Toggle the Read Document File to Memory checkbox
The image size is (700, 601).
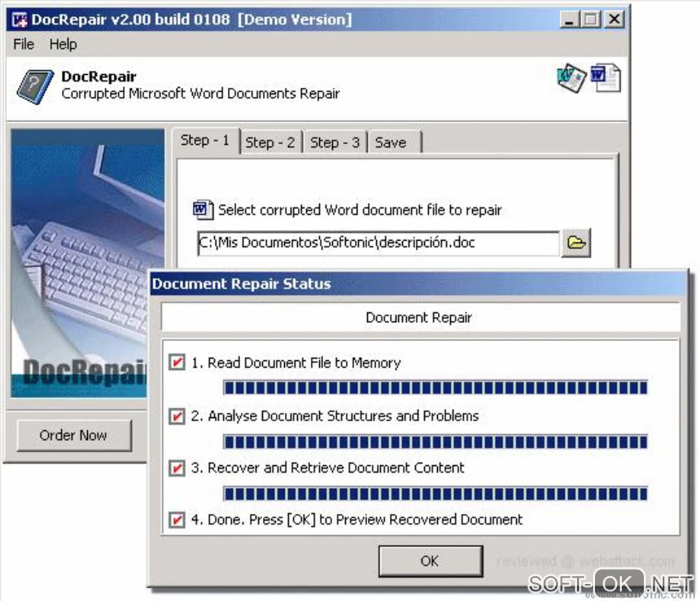click(177, 362)
